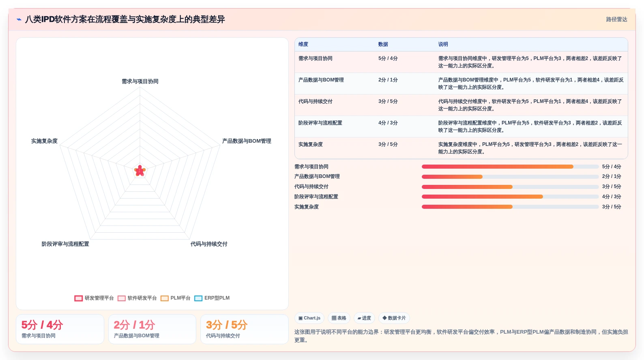Toggle the ERP型PLM legend item

pos(212,298)
